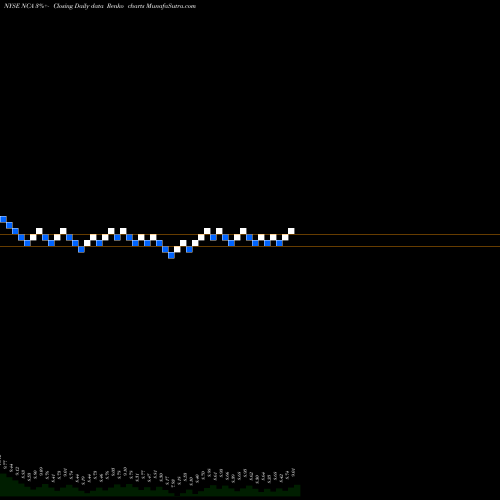Click the NYSE NCA ticker text in the title
This screenshot has height=500, width=500.
tap(18, 6)
